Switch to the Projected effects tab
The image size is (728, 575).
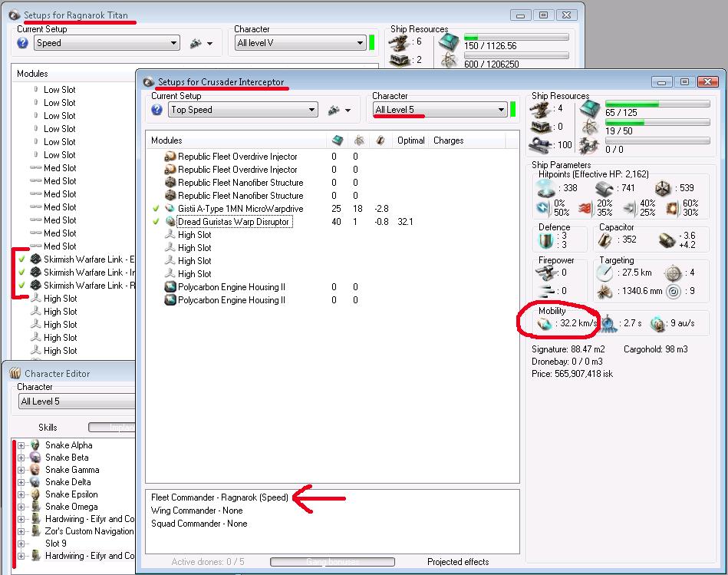[x=458, y=562]
